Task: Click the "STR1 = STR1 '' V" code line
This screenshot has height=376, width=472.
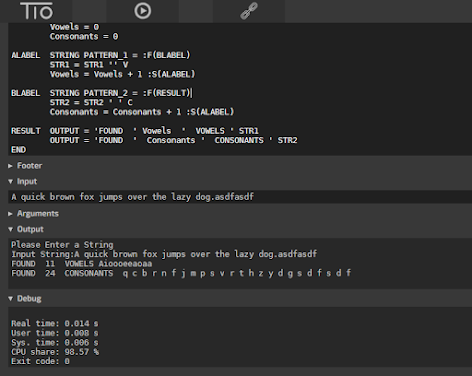Action: (x=89, y=64)
